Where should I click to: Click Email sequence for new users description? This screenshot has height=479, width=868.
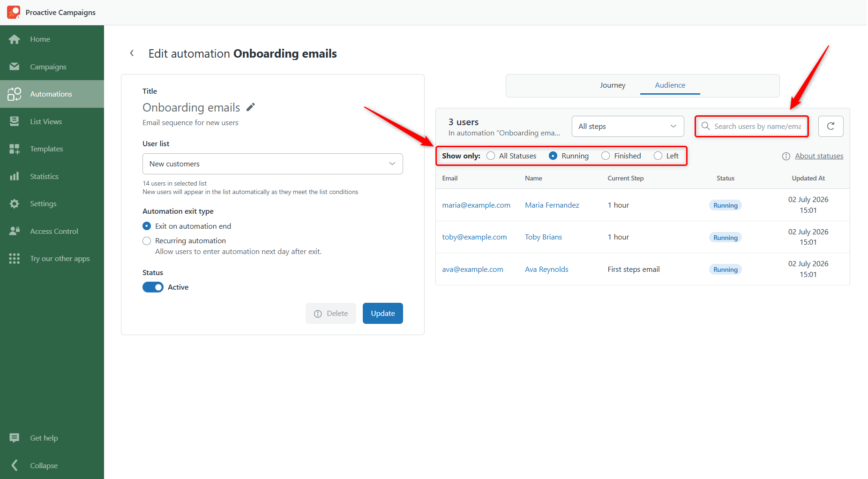190,123
